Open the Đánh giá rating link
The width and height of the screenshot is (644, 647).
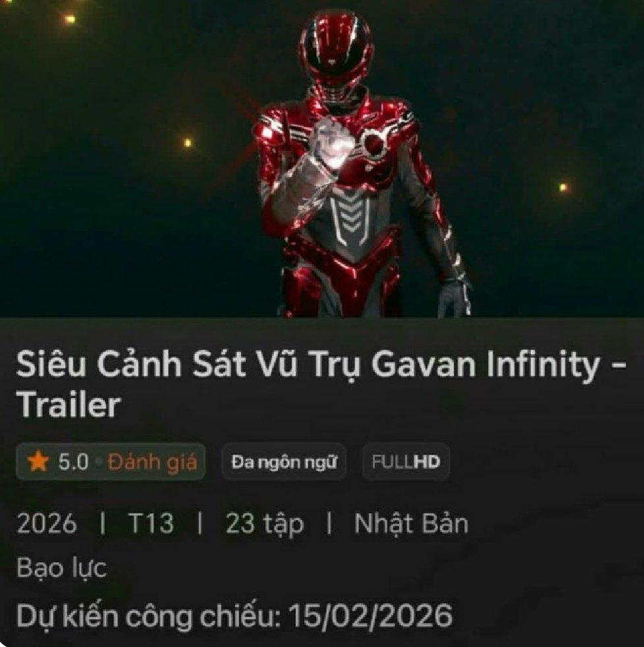152,462
